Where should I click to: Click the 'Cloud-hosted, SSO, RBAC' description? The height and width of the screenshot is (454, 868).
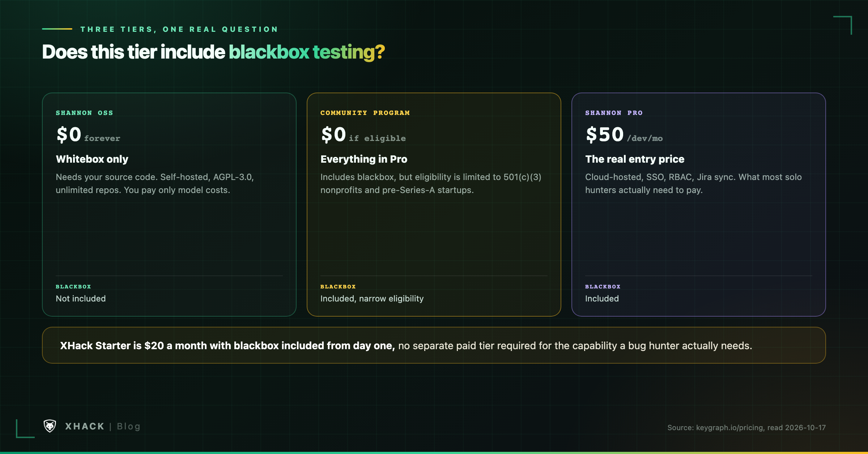click(x=693, y=184)
